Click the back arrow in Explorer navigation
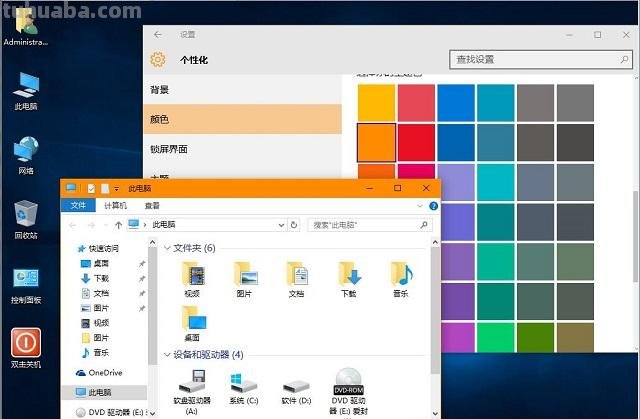 pyautogui.click(x=73, y=225)
